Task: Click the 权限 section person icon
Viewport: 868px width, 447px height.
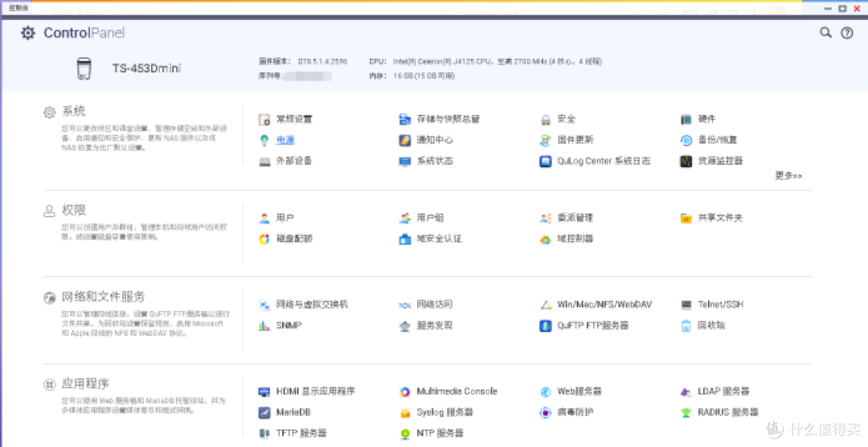Action: [50, 211]
